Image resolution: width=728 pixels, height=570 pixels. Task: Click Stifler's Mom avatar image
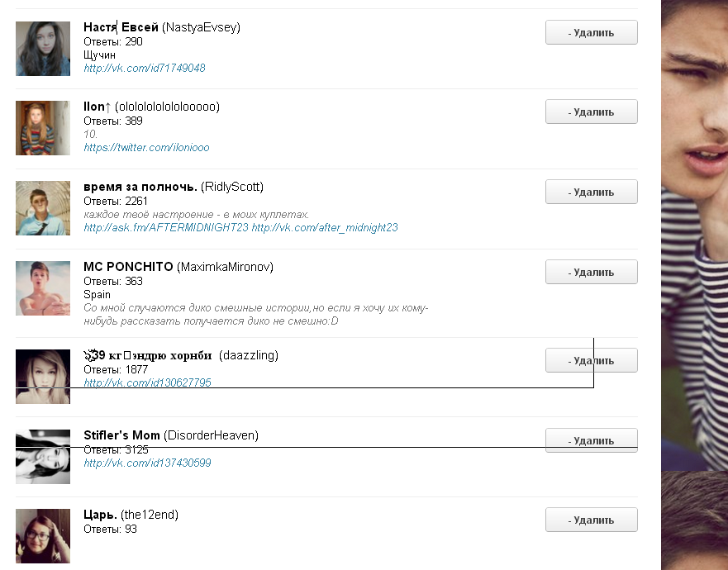[x=43, y=456]
